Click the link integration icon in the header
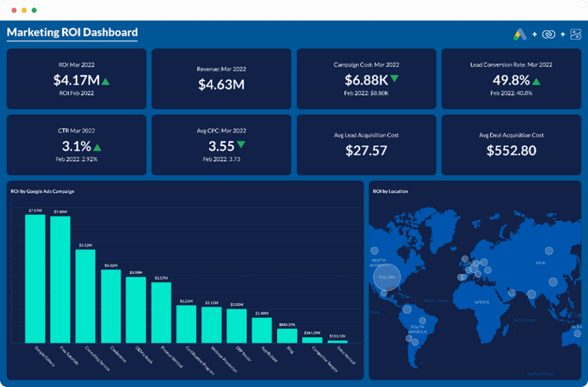 click(x=549, y=33)
